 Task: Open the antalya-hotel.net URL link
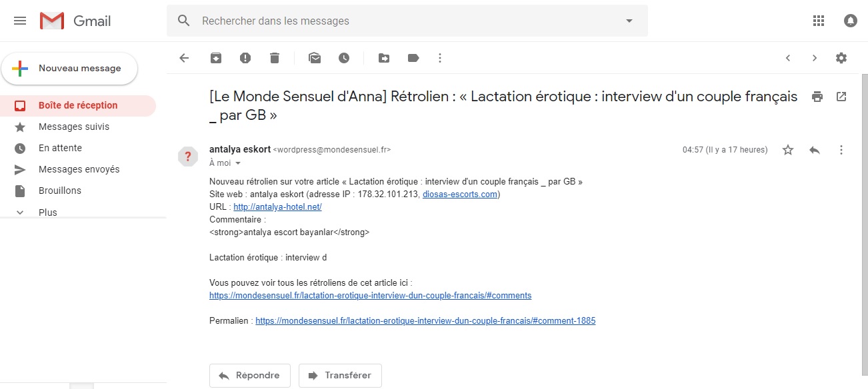coord(277,207)
